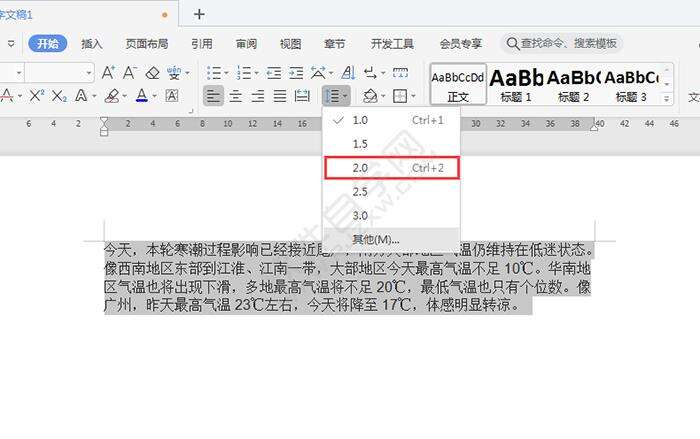
Task: Open the 页面布局 ribbon tab
Action: 146,44
